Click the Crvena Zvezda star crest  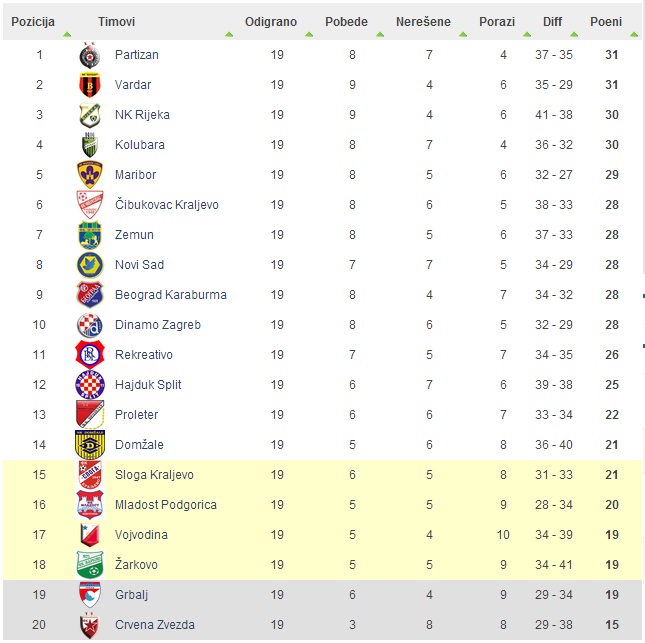90,625
